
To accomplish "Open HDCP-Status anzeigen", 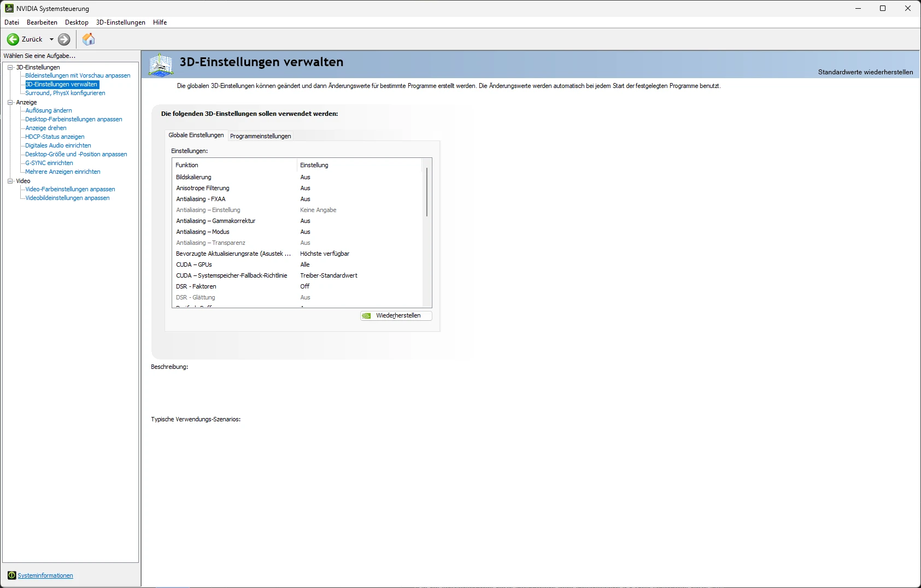I will coord(55,137).
